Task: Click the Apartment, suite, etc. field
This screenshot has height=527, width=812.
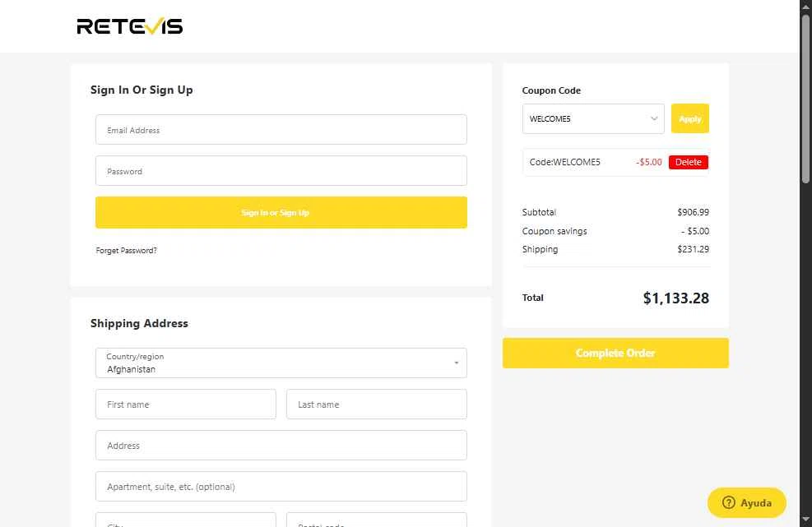Action: point(281,486)
